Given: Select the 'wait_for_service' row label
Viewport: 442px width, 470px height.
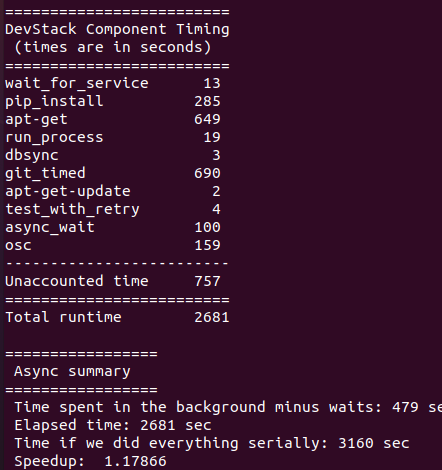Looking at the screenshot, I should click(x=77, y=83).
